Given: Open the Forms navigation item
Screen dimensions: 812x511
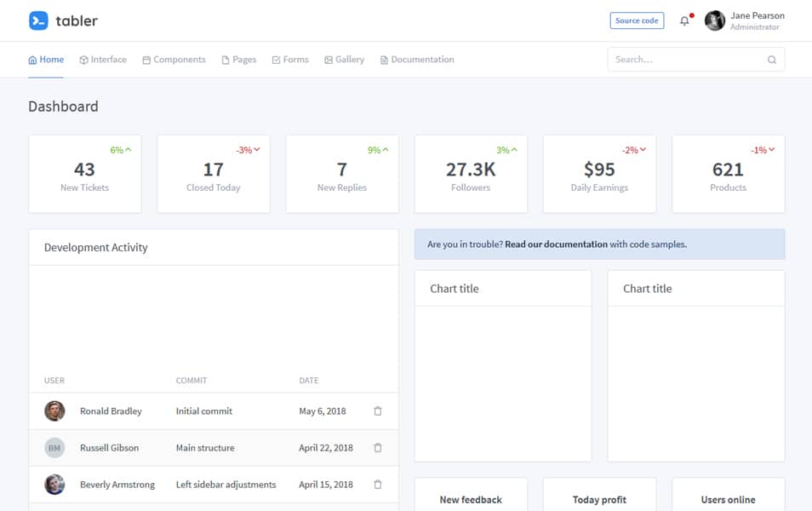Looking at the screenshot, I should 290,60.
